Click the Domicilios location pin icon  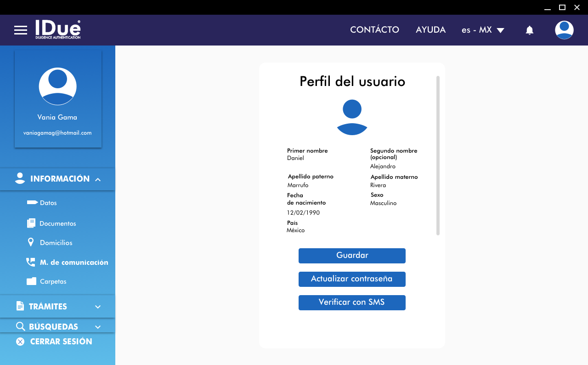pos(31,242)
